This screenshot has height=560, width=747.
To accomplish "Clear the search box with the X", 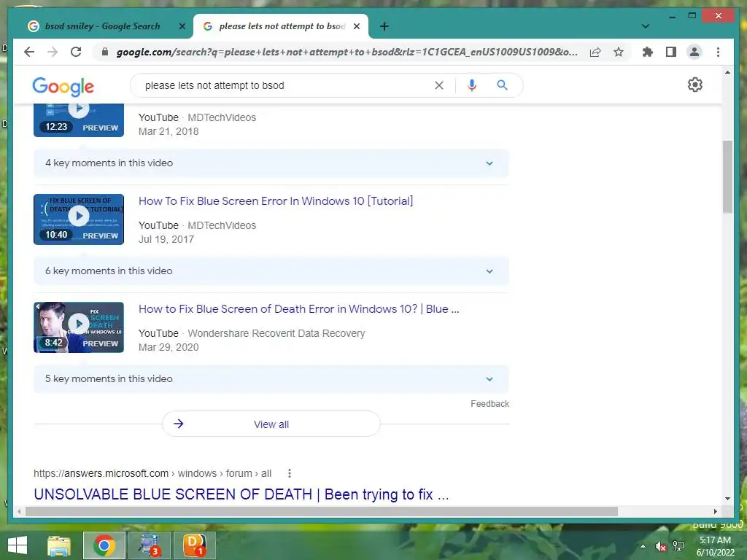I will click(438, 85).
